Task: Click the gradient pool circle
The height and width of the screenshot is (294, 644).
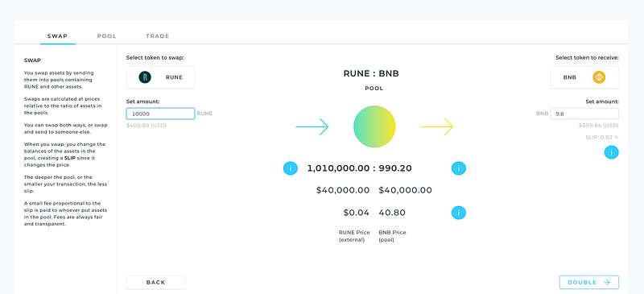Action: tap(374, 126)
